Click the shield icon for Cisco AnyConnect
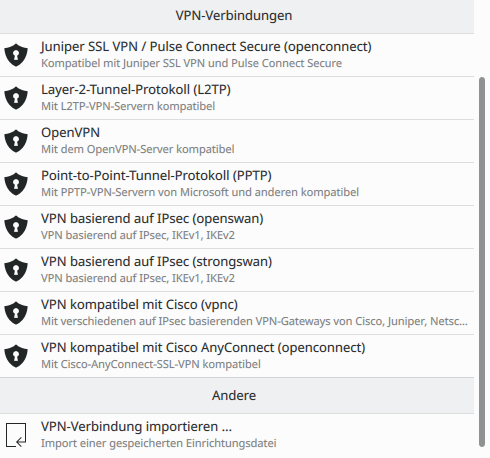 point(16,356)
